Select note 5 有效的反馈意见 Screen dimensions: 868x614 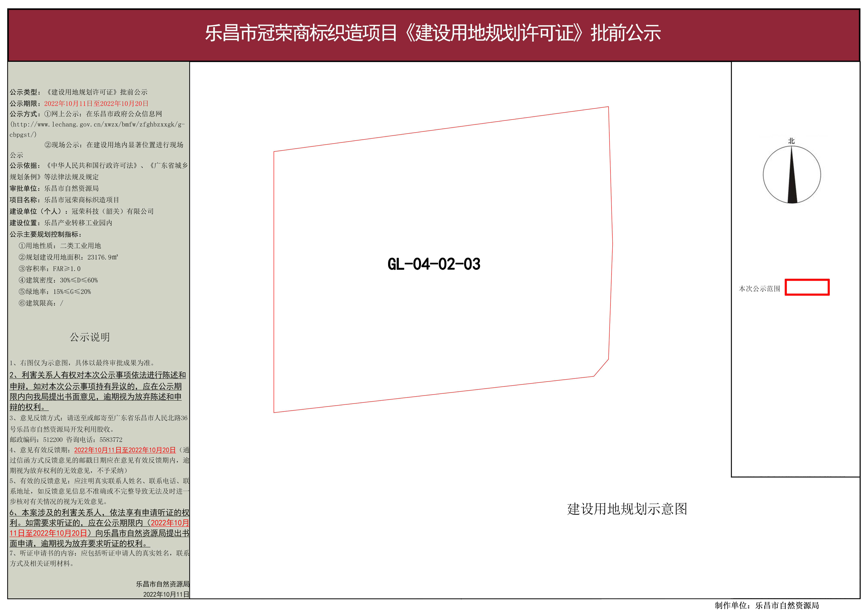[x=100, y=491]
